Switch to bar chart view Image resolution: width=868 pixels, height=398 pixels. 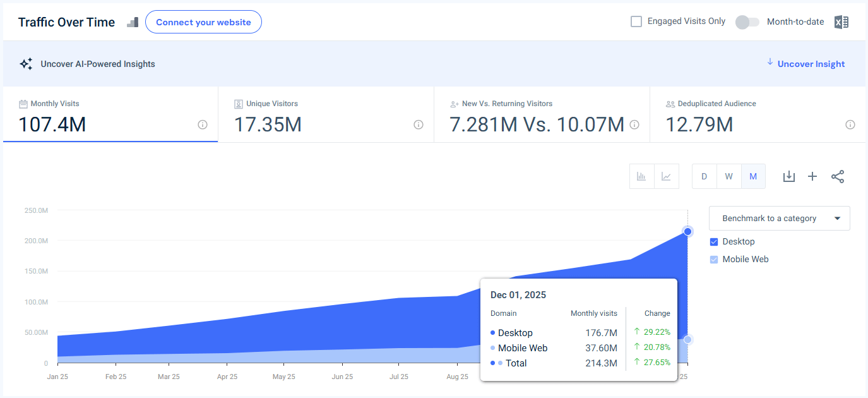[x=641, y=176]
